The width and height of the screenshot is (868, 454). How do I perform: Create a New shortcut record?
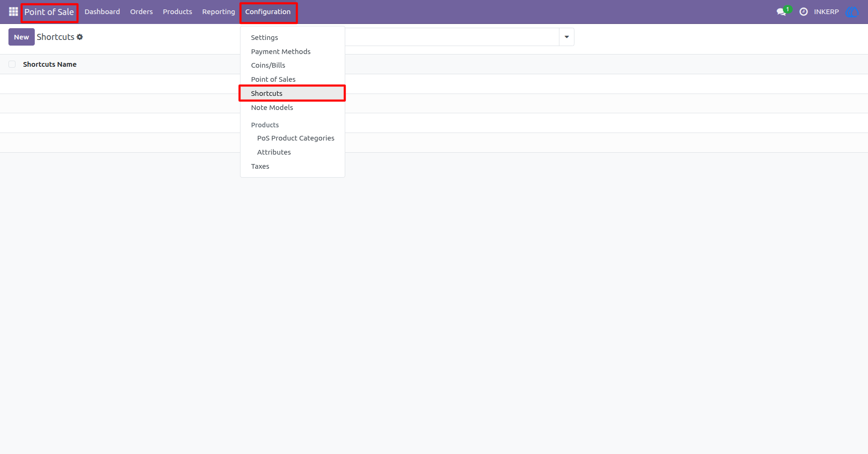point(22,37)
